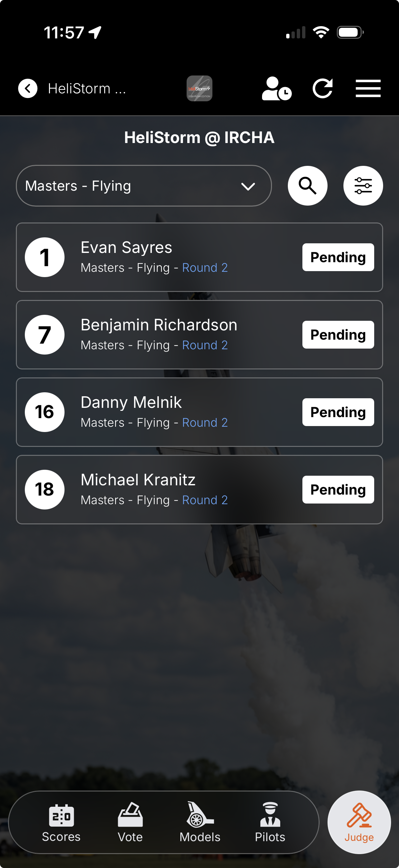Go to the Pilots tab
The height and width of the screenshot is (868, 399).
(x=270, y=823)
